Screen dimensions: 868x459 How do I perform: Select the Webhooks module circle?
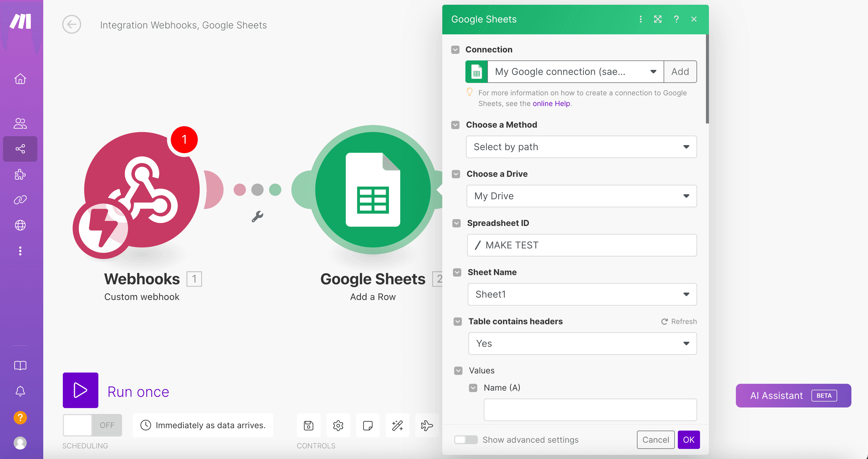[x=142, y=190]
